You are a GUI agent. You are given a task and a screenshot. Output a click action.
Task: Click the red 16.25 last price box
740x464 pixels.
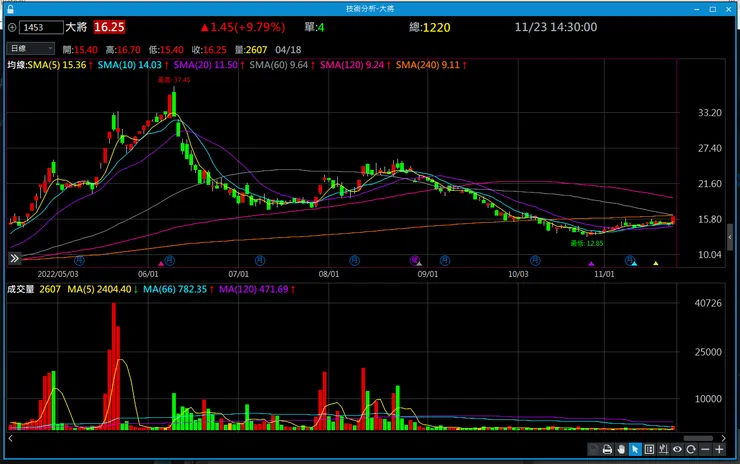click(109, 27)
